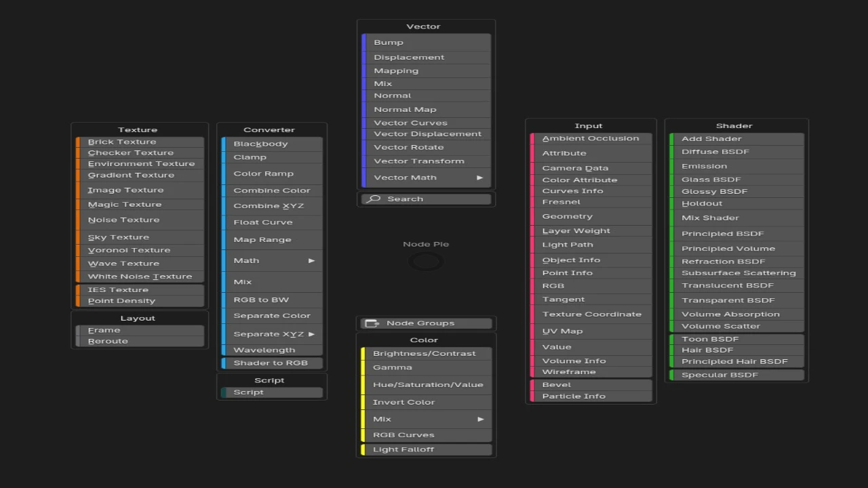Screen dimensions: 868x488
Task: Pick Hue/Saturation/Value color node
Action: pyautogui.click(x=427, y=385)
